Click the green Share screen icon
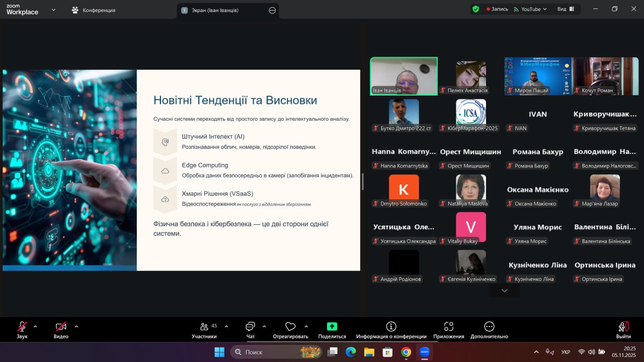Image resolution: width=644 pixels, height=362 pixels. point(332,327)
